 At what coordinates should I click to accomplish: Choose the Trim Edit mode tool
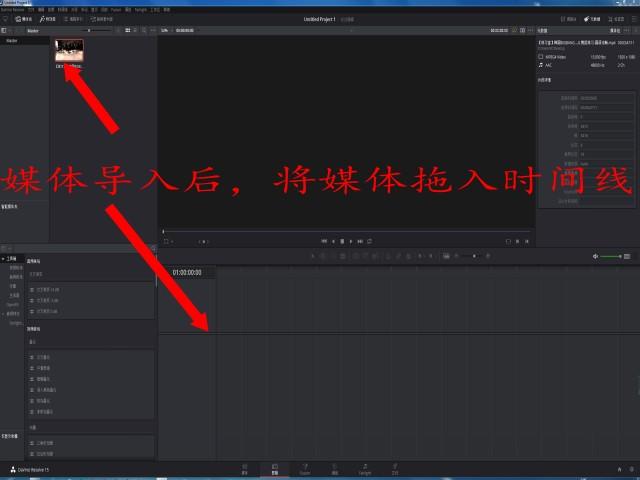(x=323, y=256)
